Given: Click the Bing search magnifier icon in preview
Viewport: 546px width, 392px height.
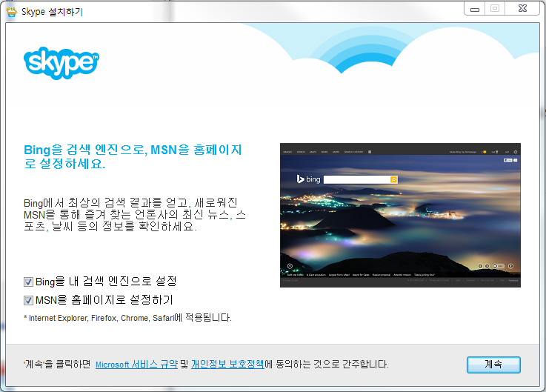Looking at the screenshot, I should [x=393, y=179].
